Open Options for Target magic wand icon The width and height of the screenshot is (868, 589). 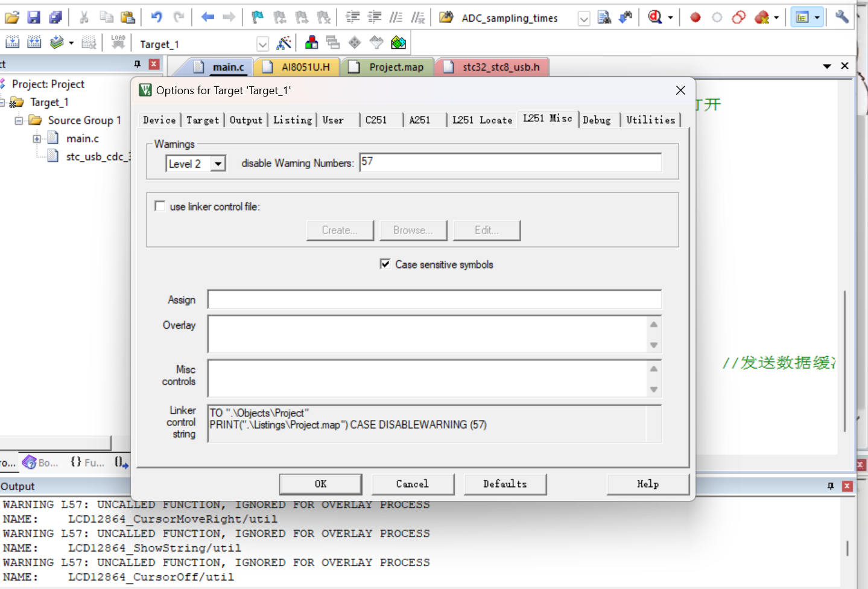284,43
